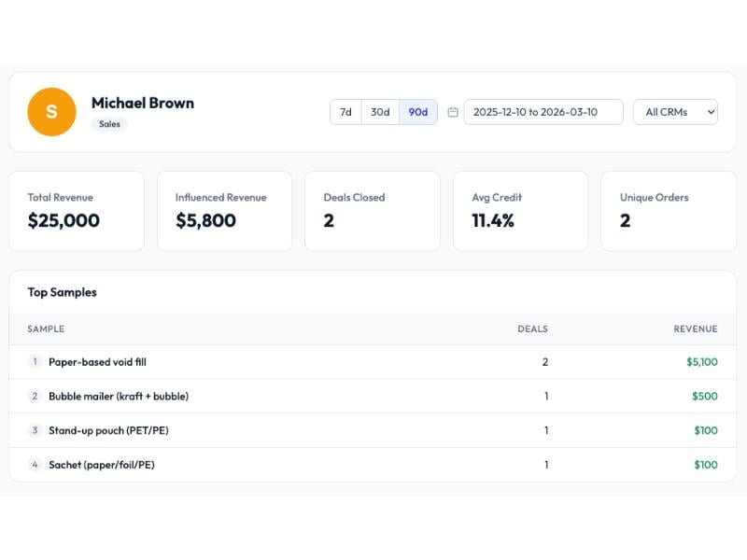This screenshot has width=747, height=560.
Task: Select the active 90d time range
Action: point(416,111)
